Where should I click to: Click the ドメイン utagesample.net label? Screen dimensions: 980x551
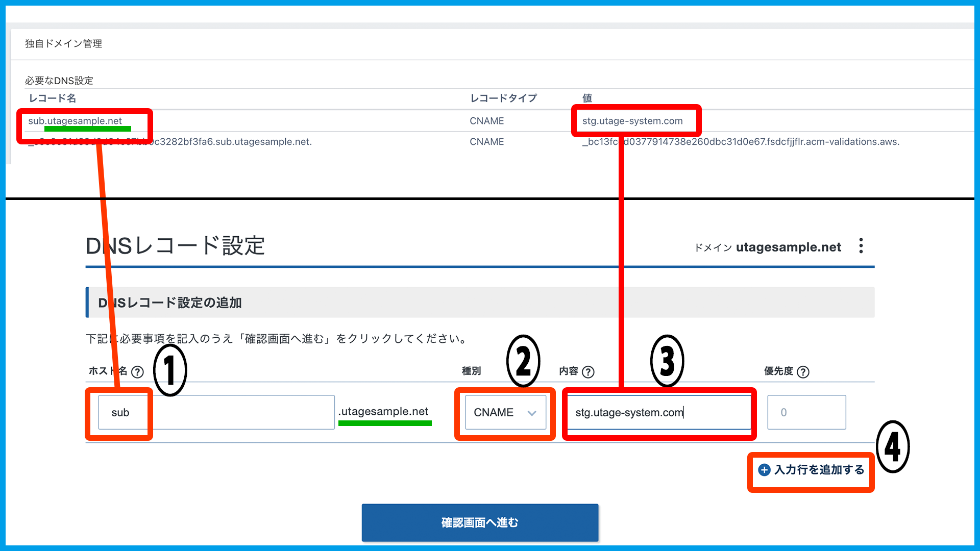767,247
